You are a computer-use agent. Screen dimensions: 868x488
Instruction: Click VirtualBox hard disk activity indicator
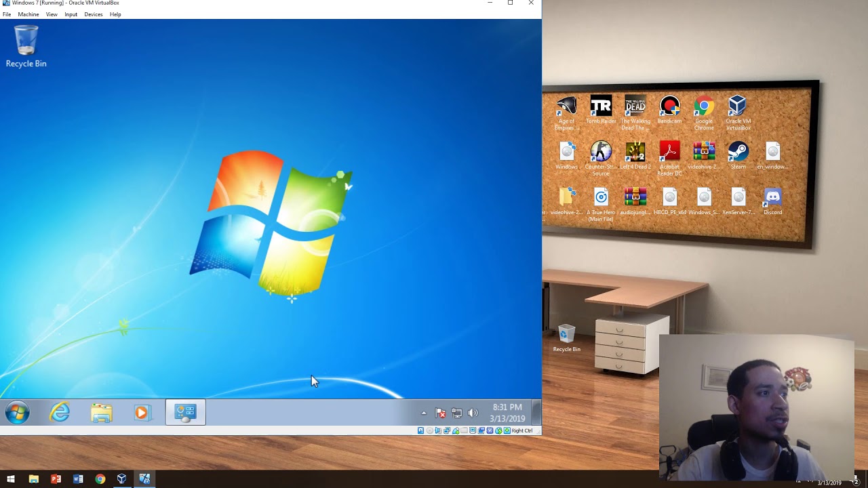coord(420,430)
